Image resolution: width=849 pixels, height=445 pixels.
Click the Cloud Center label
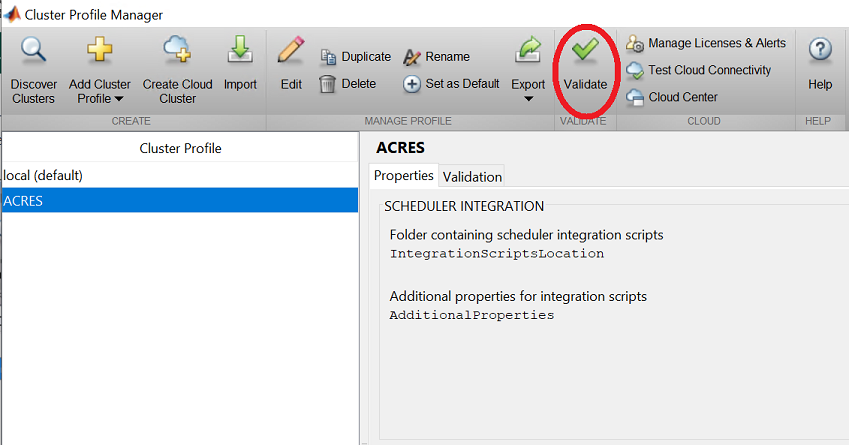(x=683, y=97)
